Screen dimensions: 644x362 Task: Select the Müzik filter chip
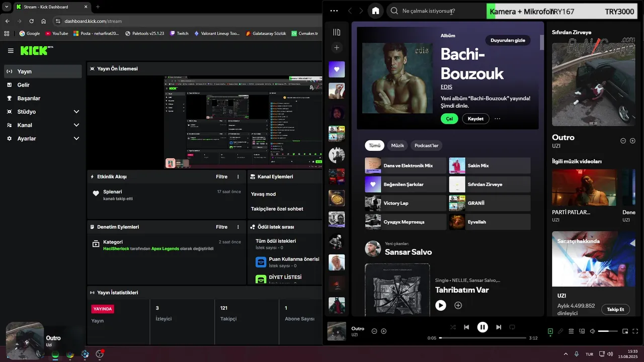[x=397, y=146]
